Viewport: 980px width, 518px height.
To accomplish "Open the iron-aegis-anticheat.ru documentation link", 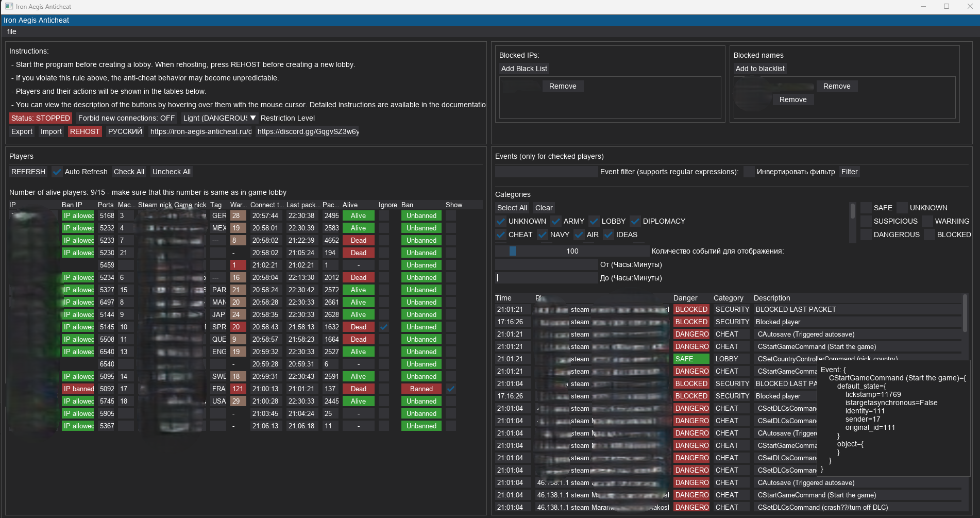I will (200, 131).
